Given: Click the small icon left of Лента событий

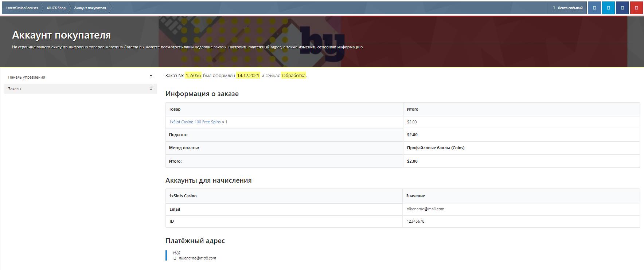Looking at the screenshot, I should [554, 8].
